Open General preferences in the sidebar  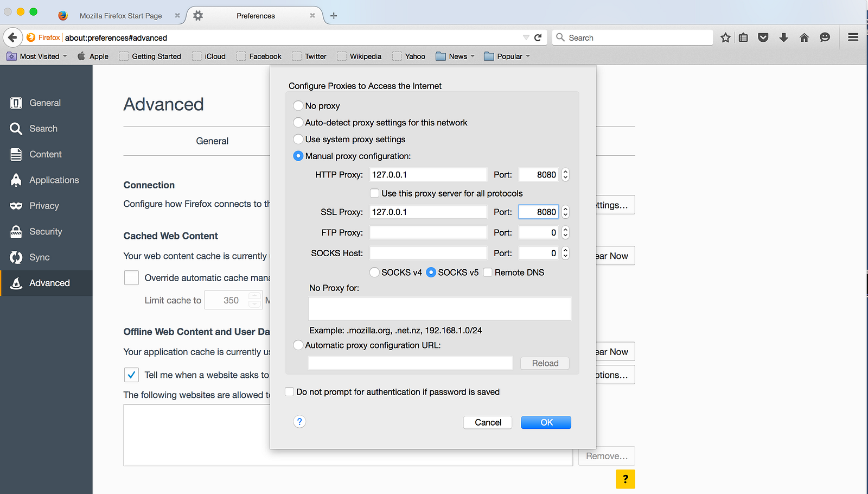46,103
